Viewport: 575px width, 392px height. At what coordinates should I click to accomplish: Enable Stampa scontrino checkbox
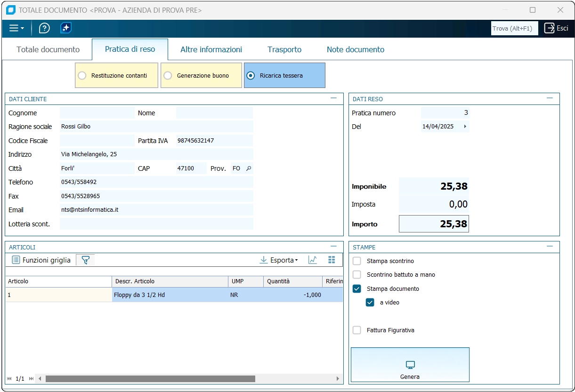357,261
